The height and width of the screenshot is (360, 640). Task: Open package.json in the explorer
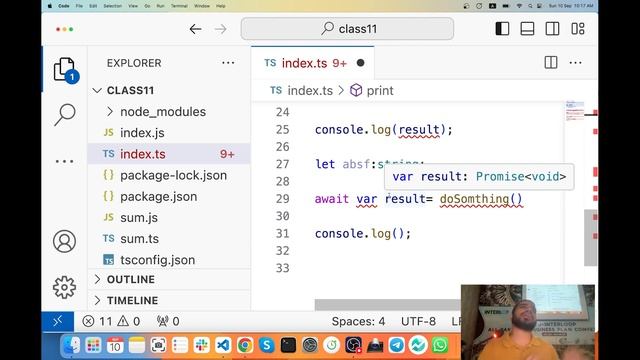(169, 196)
